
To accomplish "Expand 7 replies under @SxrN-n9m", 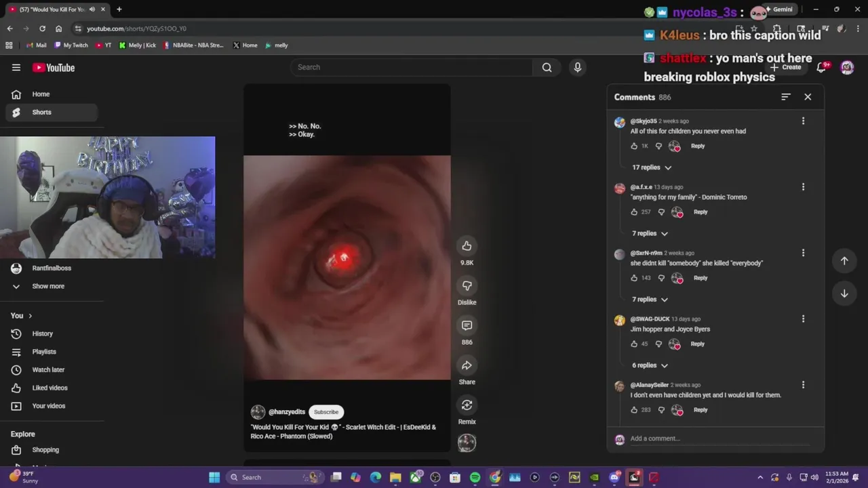I will 650,300.
